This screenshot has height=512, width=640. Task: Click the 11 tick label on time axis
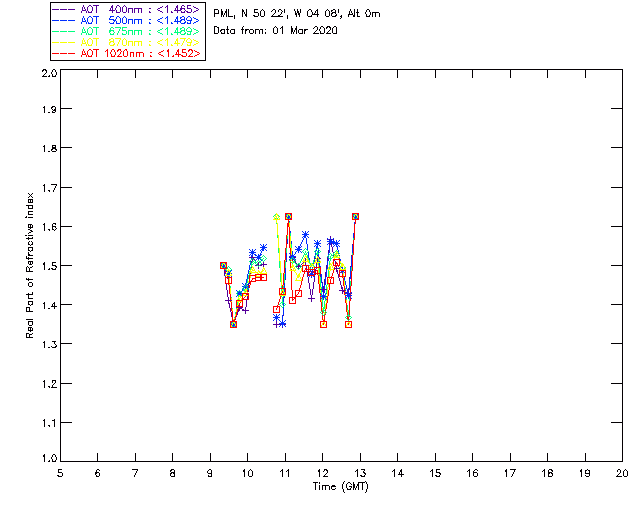point(285,472)
